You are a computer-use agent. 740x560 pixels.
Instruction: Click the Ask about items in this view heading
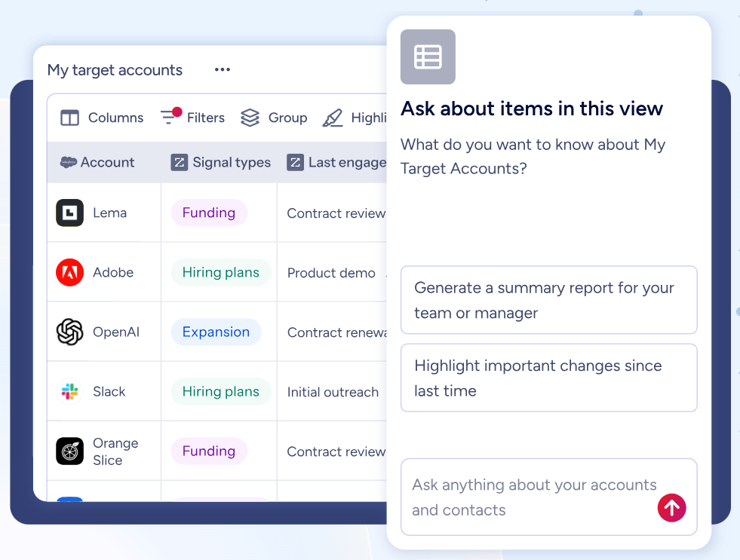532,109
